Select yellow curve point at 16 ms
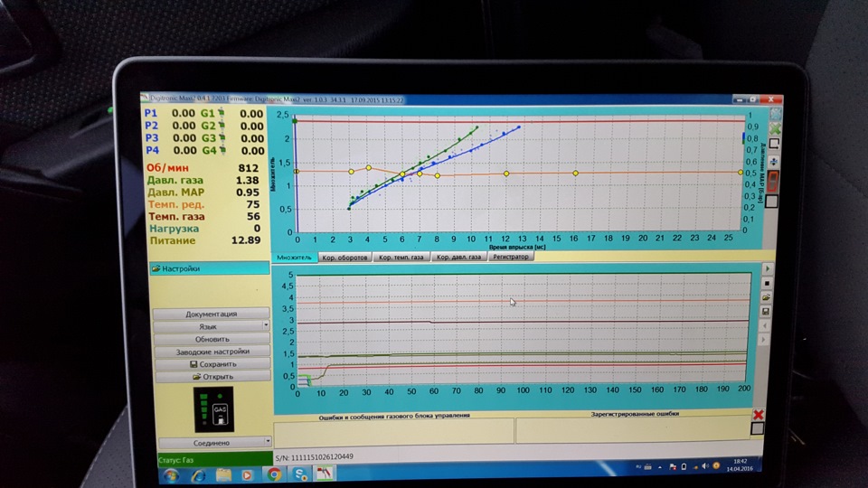Viewport: 868px width, 488px height. (x=576, y=174)
